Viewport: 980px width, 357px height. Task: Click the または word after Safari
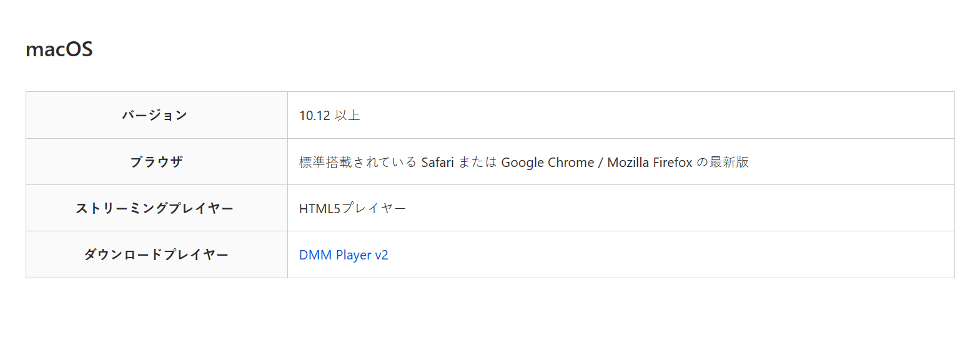(x=477, y=163)
